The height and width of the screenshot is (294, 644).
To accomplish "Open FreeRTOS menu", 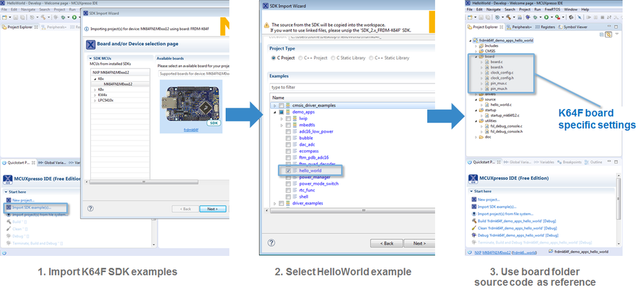I will (x=552, y=10).
